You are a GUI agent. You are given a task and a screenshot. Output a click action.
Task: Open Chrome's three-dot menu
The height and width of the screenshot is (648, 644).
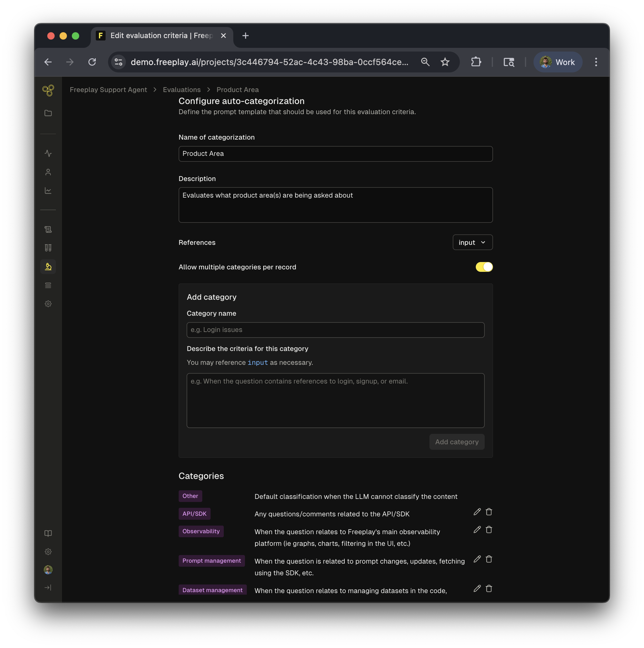[x=596, y=62]
